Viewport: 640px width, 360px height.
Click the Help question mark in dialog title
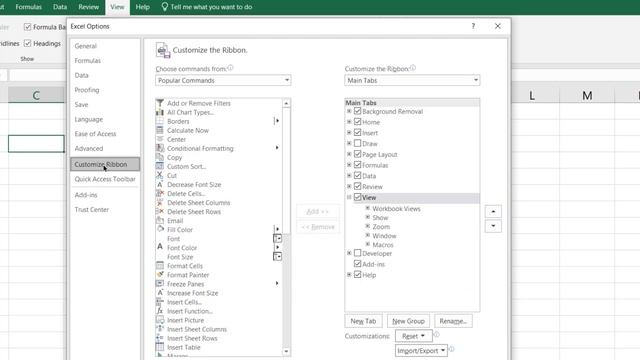473,26
